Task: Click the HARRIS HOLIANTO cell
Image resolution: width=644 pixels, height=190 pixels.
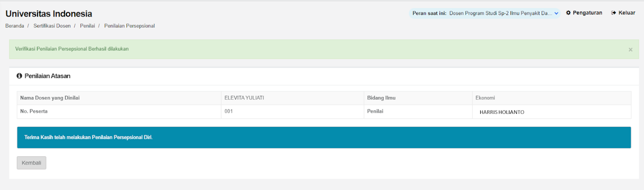Action: tap(551, 112)
